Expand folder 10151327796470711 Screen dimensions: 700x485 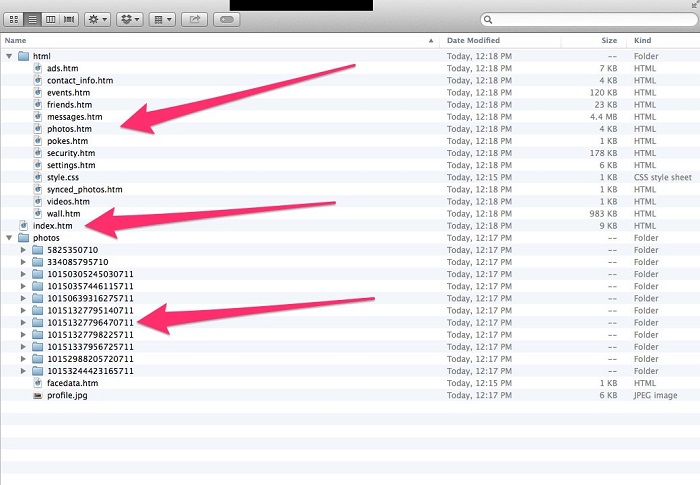(23, 322)
